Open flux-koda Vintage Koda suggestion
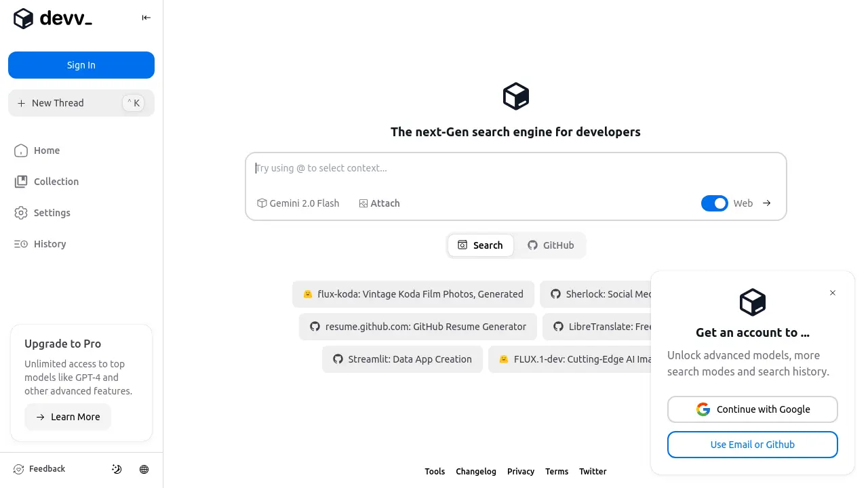The image size is (868, 488). tap(413, 294)
